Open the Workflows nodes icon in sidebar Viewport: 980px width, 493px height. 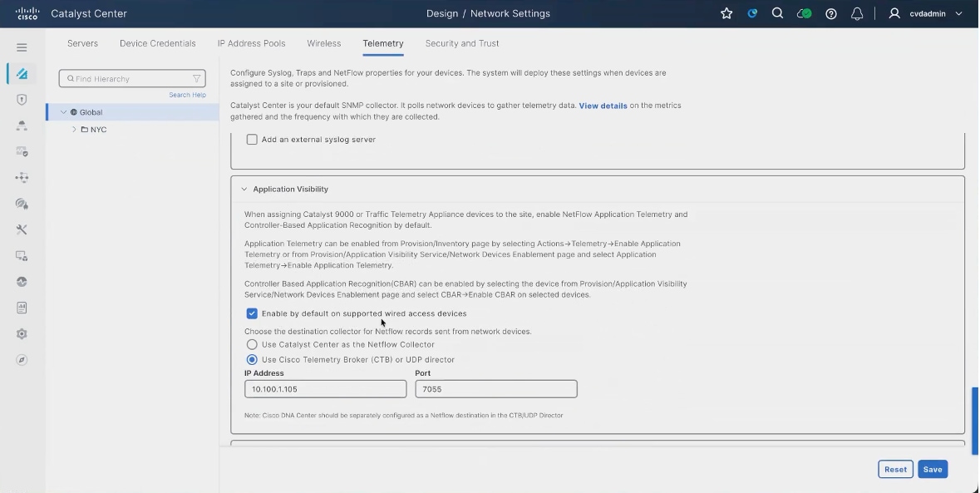click(x=22, y=178)
